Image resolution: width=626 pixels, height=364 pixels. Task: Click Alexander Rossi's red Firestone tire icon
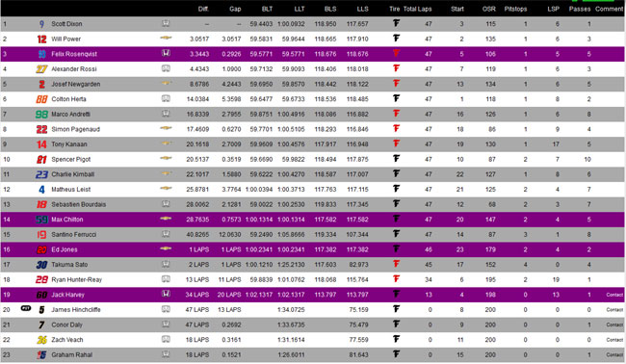tap(396, 68)
